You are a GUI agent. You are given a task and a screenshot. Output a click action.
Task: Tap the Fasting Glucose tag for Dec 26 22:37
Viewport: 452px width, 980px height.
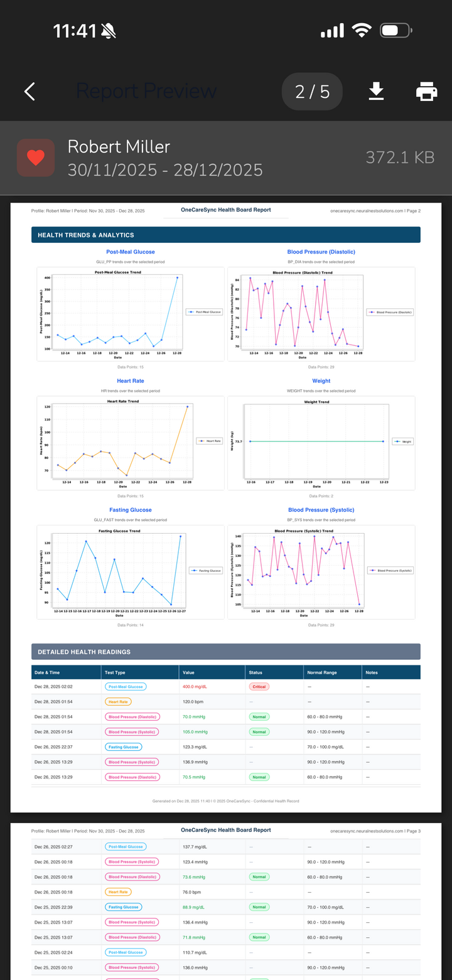123,747
